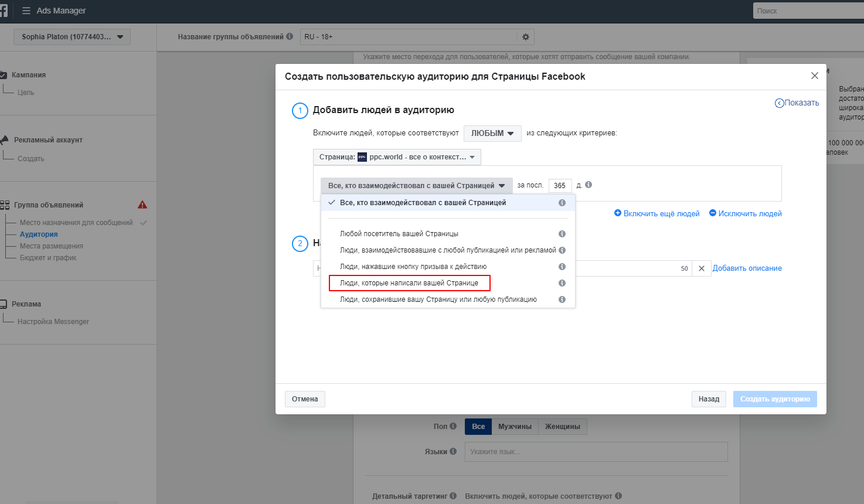Select 'Женщины' gender toggle
Viewport: 864px width, 504px height.
(562, 427)
